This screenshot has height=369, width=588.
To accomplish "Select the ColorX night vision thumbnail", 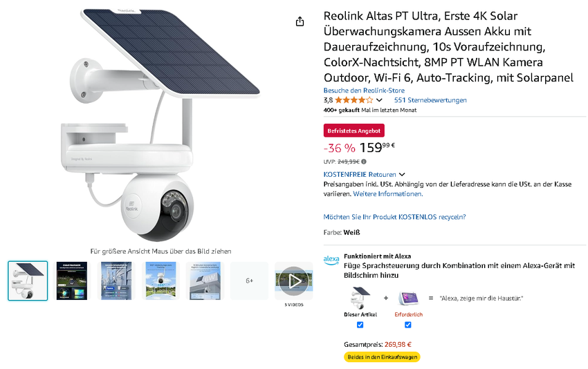I will [x=72, y=281].
